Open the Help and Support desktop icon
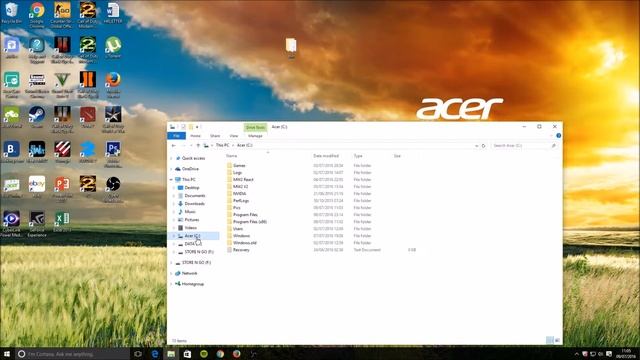Screen dimensions: 640x360 (x=37, y=50)
